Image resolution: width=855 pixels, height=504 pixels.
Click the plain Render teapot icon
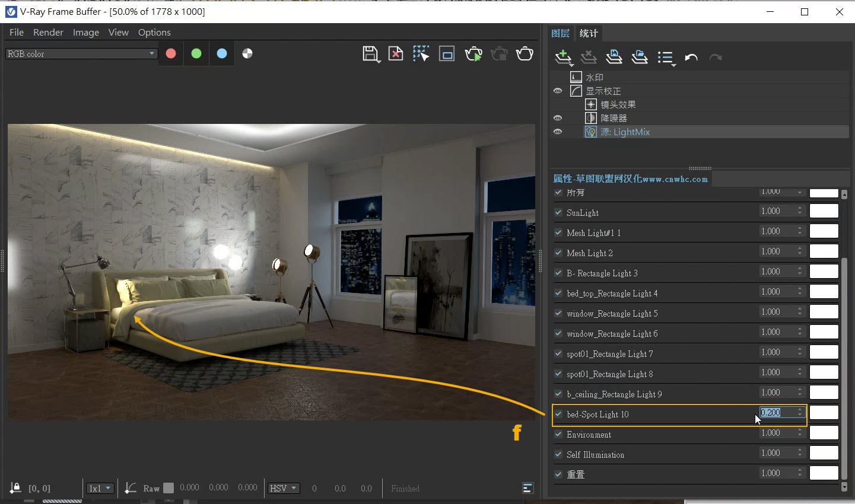(525, 54)
